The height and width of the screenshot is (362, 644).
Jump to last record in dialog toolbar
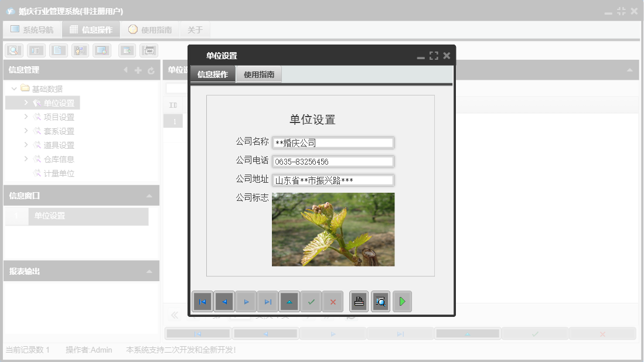(x=268, y=302)
